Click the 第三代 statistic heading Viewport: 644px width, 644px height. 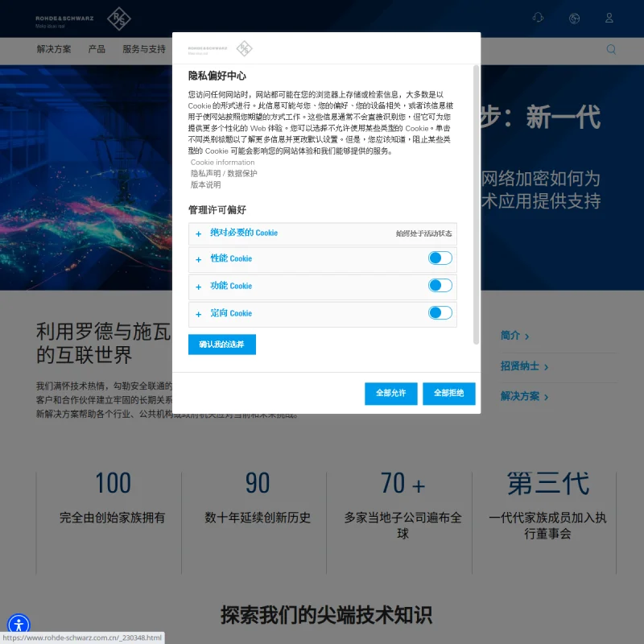tap(548, 484)
